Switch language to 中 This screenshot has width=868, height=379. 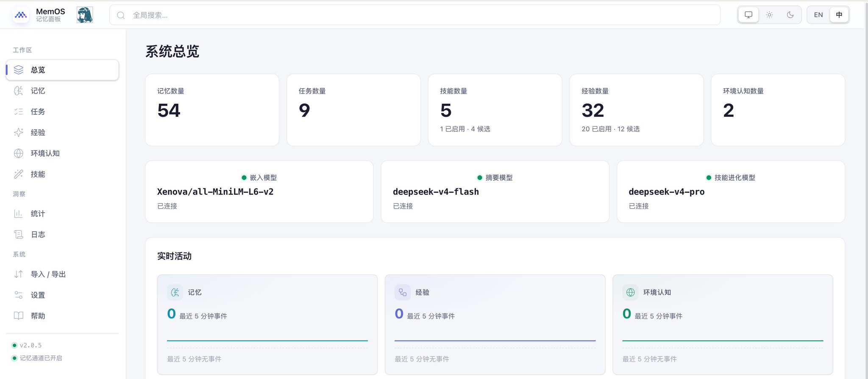[839, 15]
